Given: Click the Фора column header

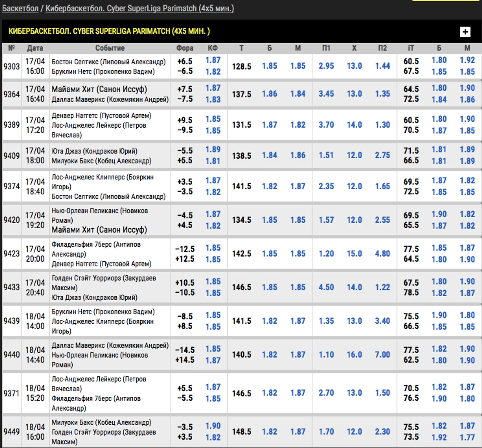Looking at the screenshot, I should tap(185, 48).
